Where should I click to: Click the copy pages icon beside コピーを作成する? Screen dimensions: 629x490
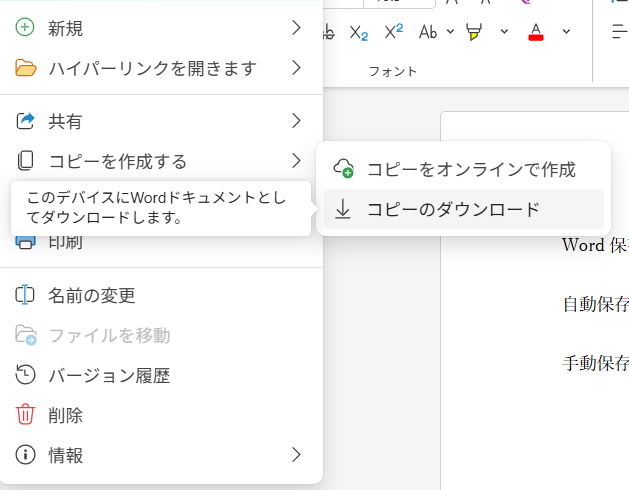click(25, 161)
